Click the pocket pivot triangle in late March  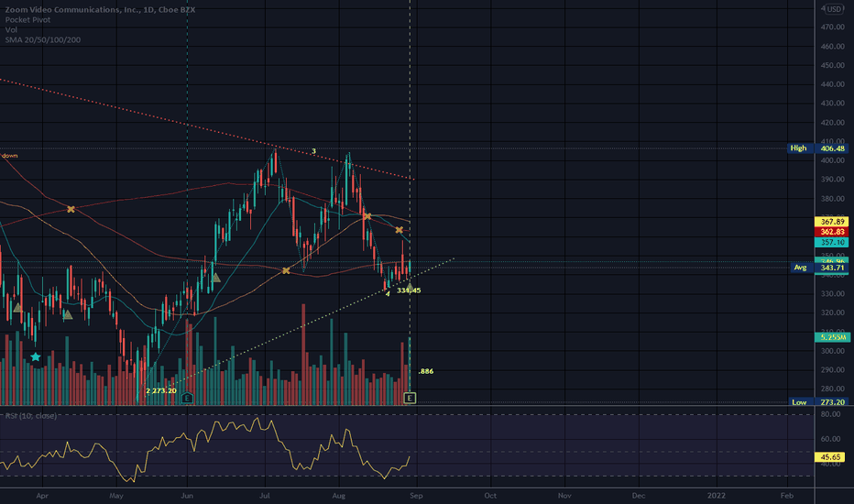tap(17, 308)
